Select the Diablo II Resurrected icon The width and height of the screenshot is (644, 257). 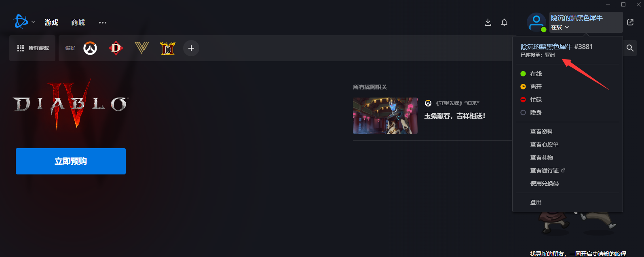tap(168, 48)
